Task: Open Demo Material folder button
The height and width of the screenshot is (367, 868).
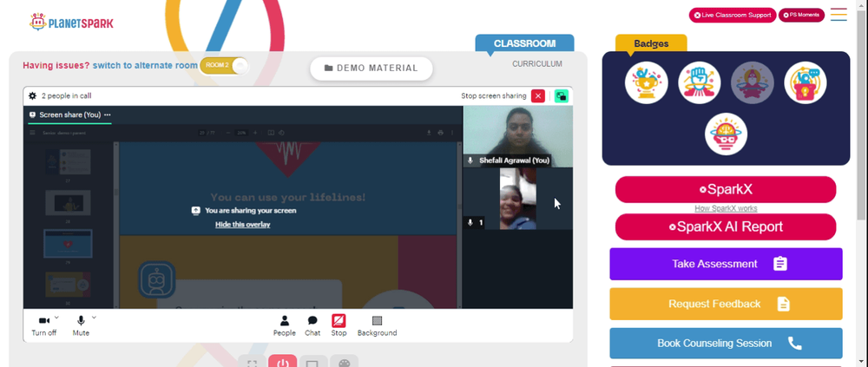Action: click(x=371, y=68)
